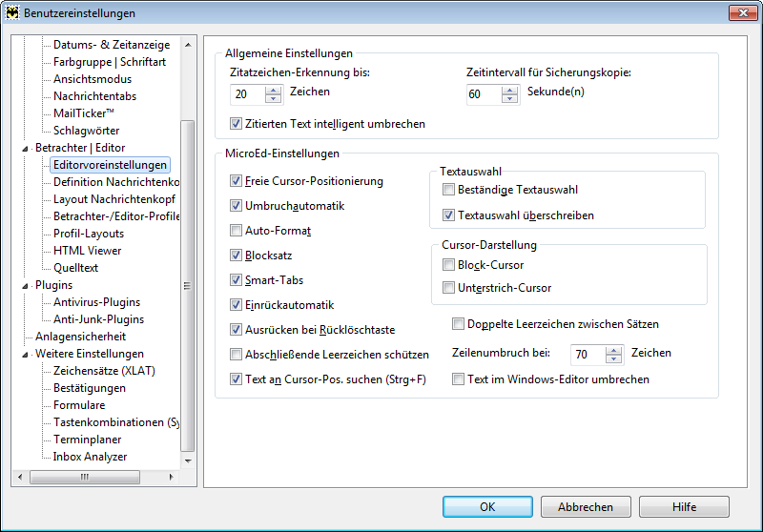
Task: Select Anti-Junk-Plugins entry
Action: point(99,319)
